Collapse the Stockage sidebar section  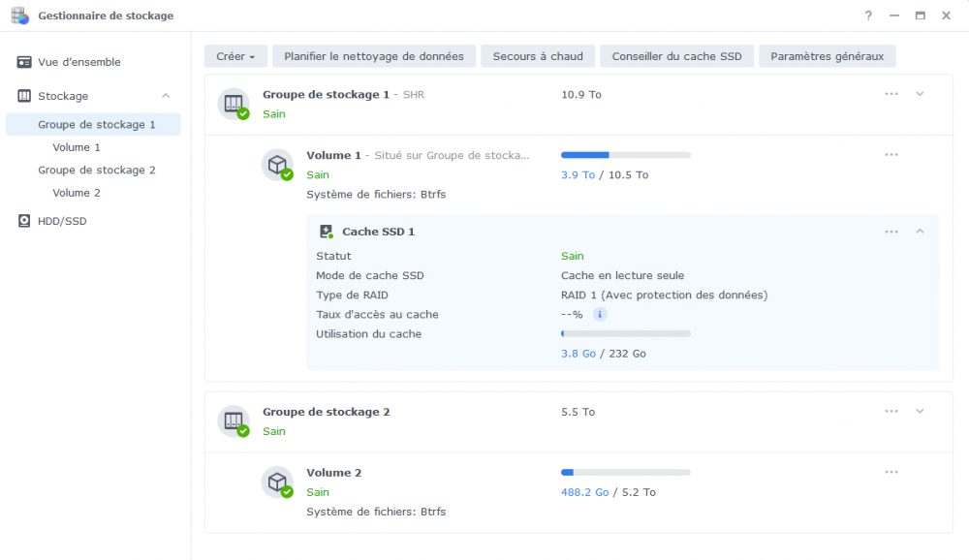166,96
